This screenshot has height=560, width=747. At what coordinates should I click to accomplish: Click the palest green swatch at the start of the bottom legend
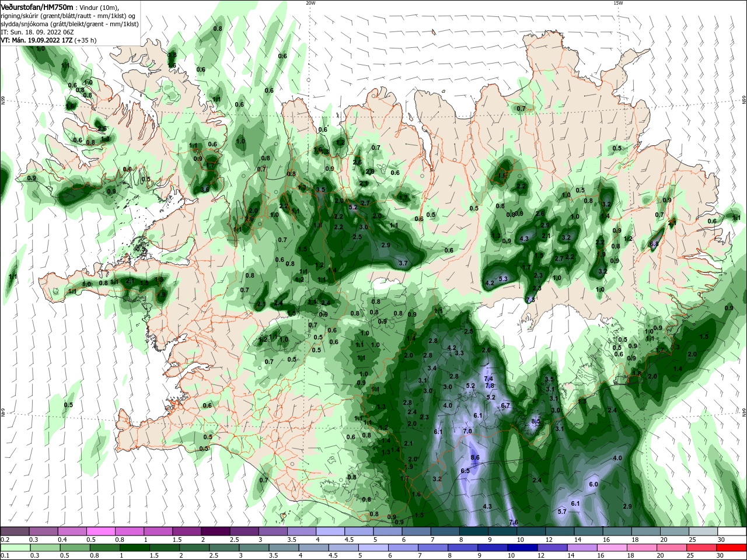click(15, 548)
